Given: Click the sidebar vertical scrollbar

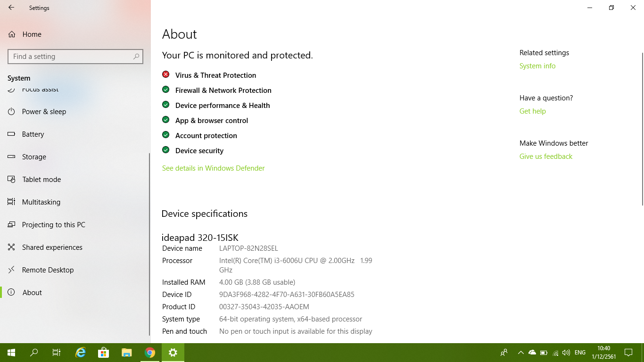Looking at the screenshot, I should pos(149,244).
